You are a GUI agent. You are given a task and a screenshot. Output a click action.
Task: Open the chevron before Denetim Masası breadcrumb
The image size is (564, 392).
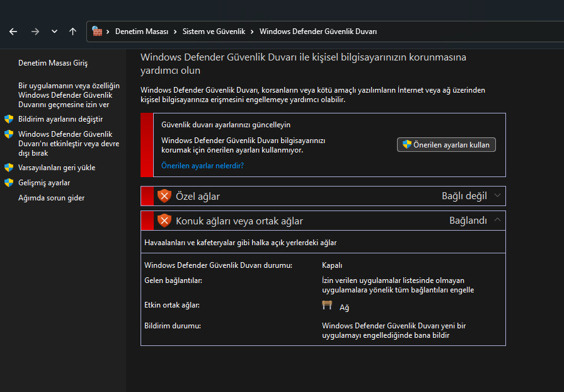click(108, 32)
